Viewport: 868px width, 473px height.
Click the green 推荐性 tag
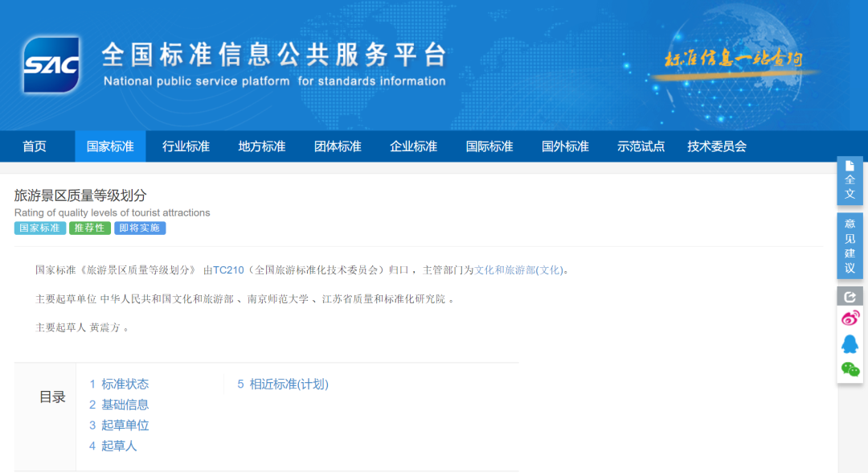(x=89, y=228)
